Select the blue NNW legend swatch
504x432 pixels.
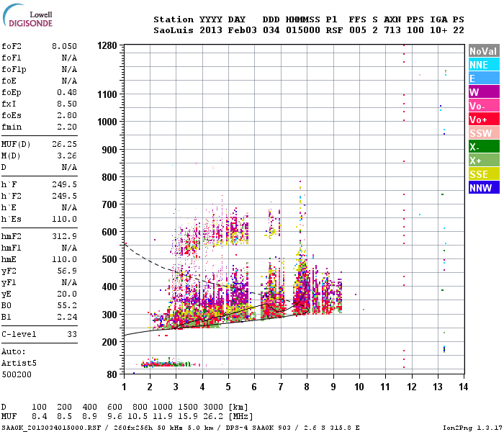pos(484,188)
